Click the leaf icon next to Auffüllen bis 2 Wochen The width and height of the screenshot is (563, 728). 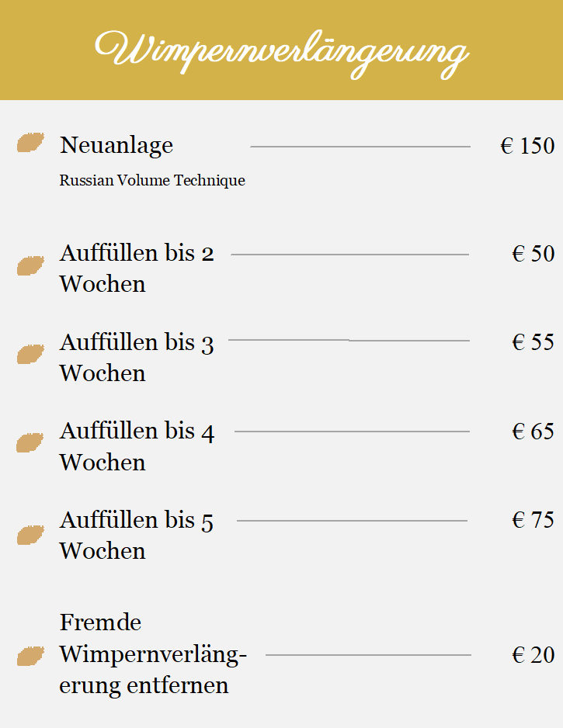click(30, 265)
